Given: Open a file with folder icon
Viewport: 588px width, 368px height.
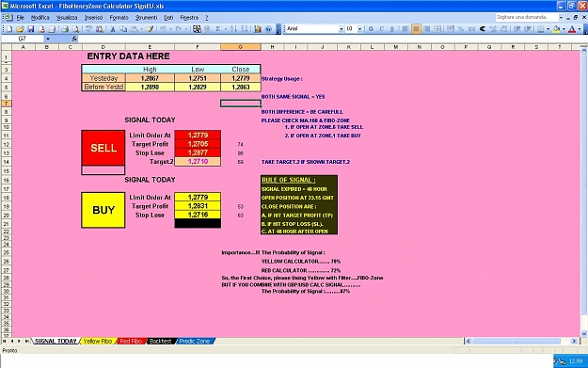Looking at the screenshot, I should pos(20,29).
